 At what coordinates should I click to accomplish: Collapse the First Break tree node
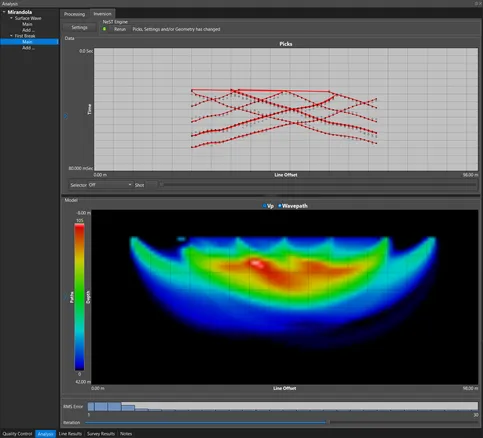11,36
